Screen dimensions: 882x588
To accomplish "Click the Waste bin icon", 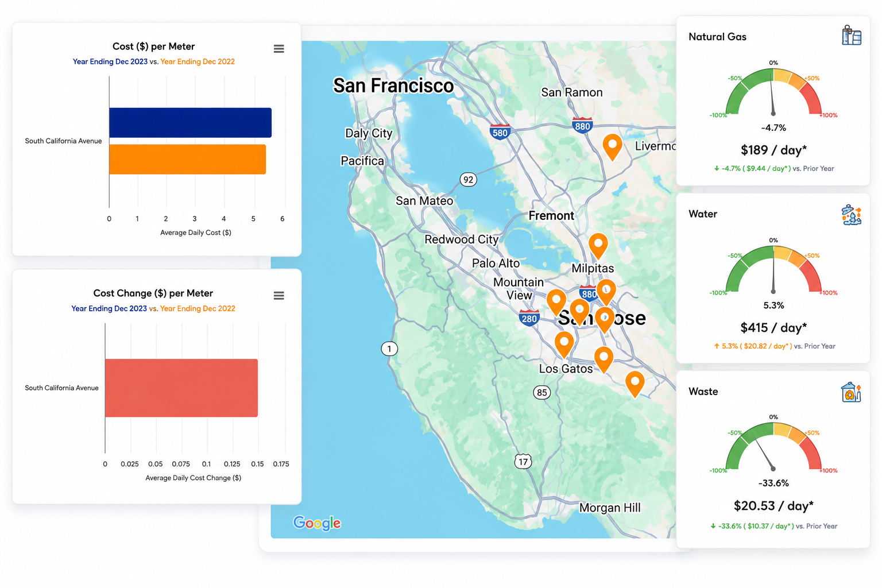I will [x=851, y=392].
